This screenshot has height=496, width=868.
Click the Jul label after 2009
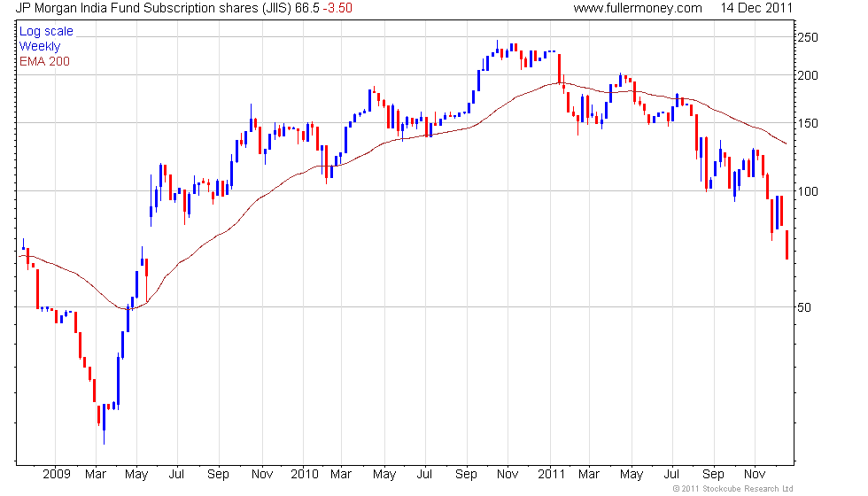[x=176, y=475]
